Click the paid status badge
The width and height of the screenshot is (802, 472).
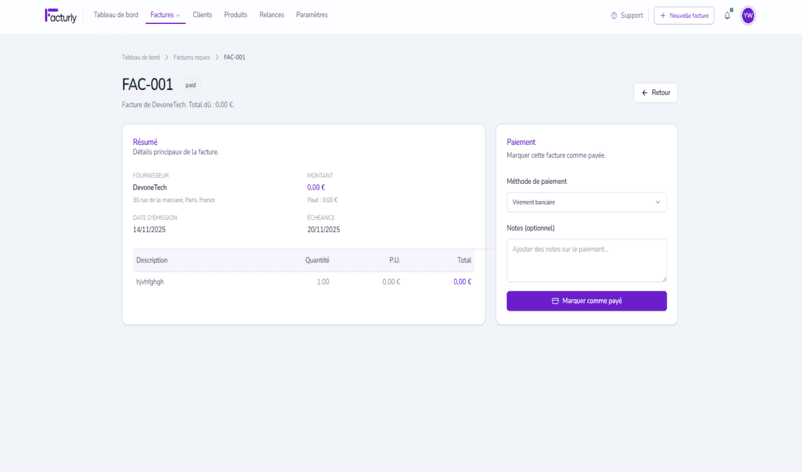tap(190, 86)
